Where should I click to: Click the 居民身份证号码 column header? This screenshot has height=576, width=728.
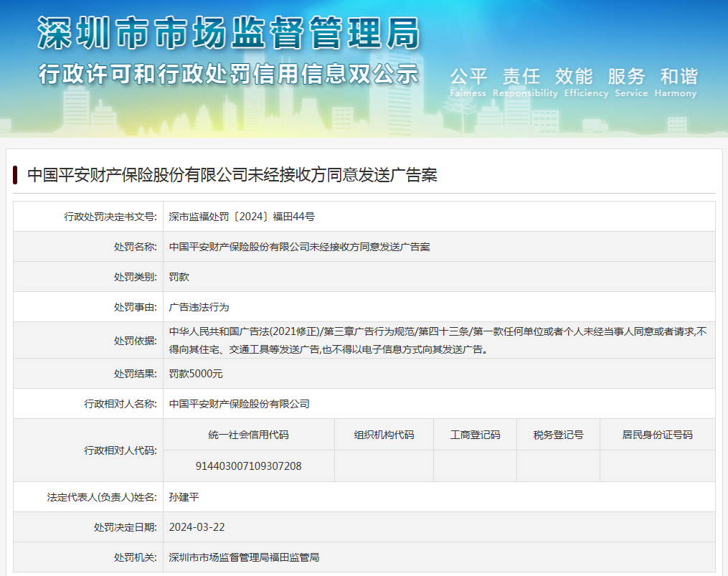pos(657,435)
